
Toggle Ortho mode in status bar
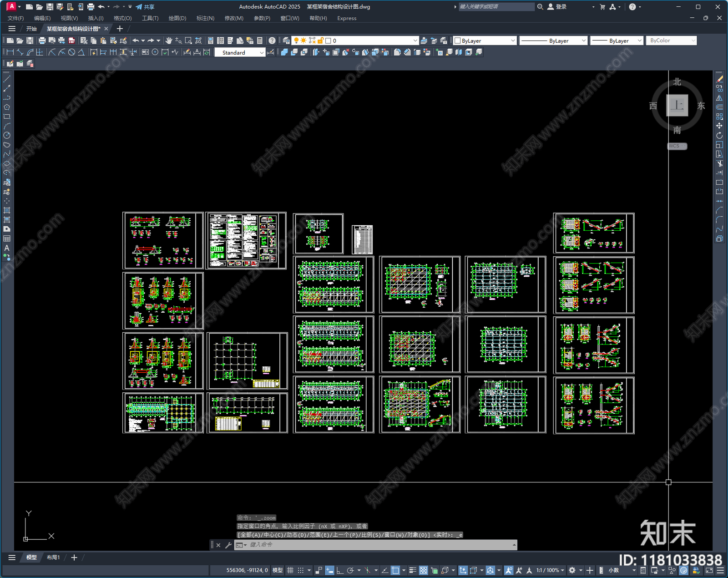[340, 570]
